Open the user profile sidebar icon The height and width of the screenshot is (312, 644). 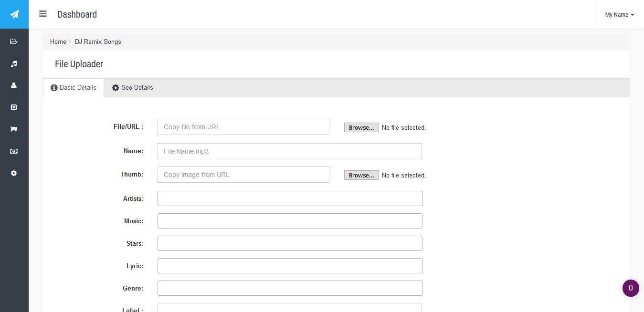click(14, 85)
